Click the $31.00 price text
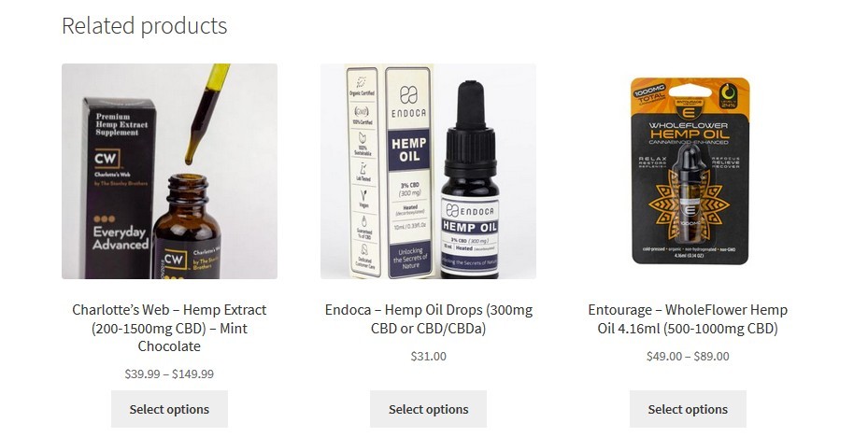Viewport: 868px width, 437px height. point(429,357)
